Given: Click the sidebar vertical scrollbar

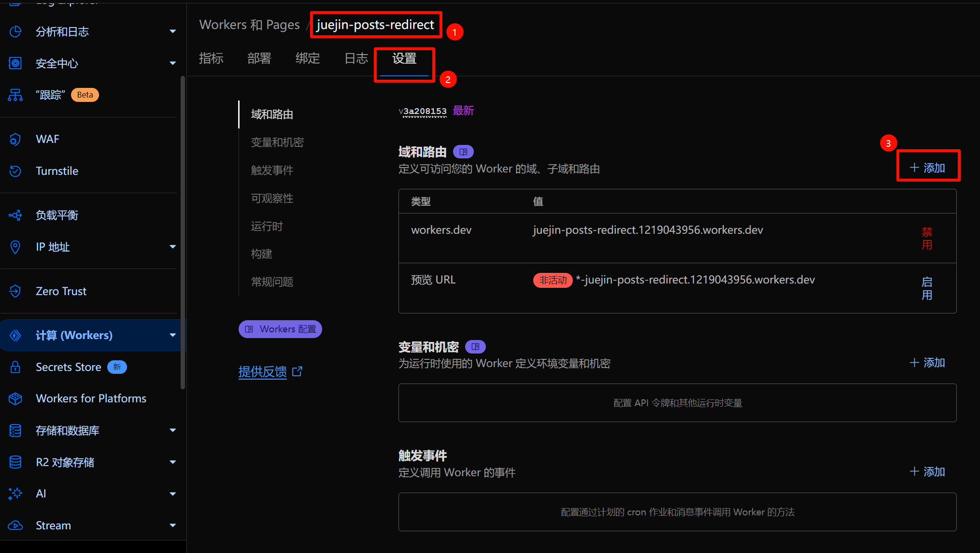Looking at the screenshot, I should coord(183,232).
